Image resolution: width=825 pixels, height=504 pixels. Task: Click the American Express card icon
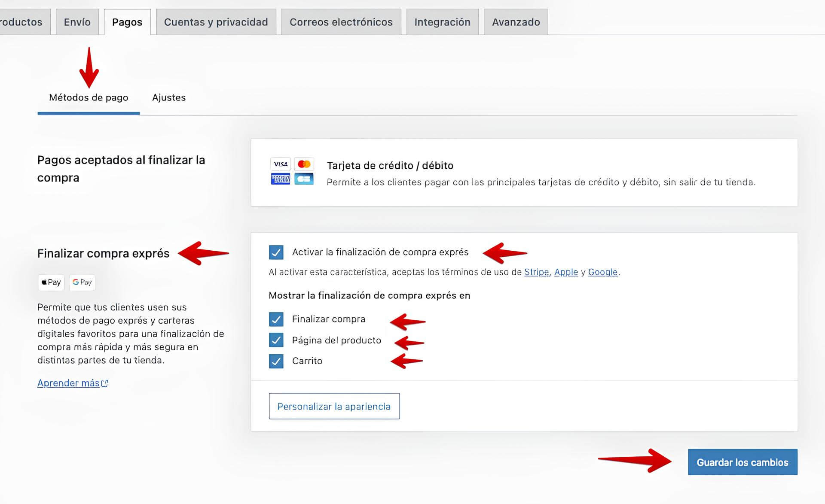[280, 179]
